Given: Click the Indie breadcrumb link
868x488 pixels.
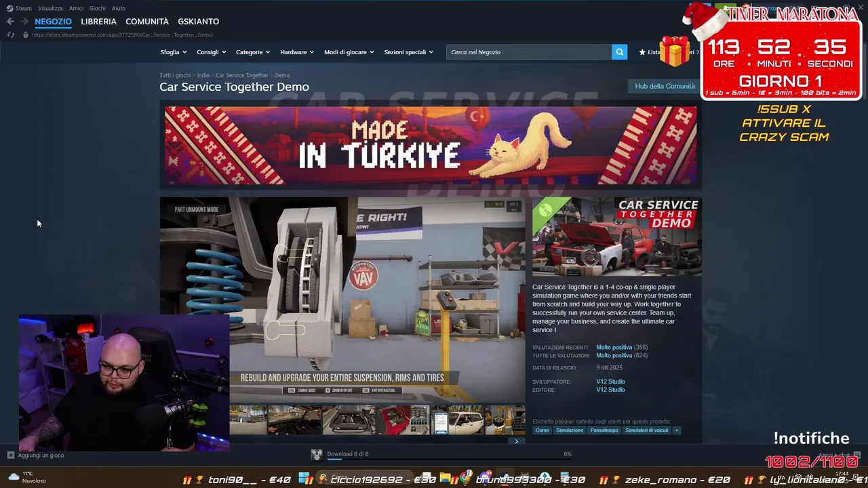Looking at the screenshot, I should click(x=203, y=75).
